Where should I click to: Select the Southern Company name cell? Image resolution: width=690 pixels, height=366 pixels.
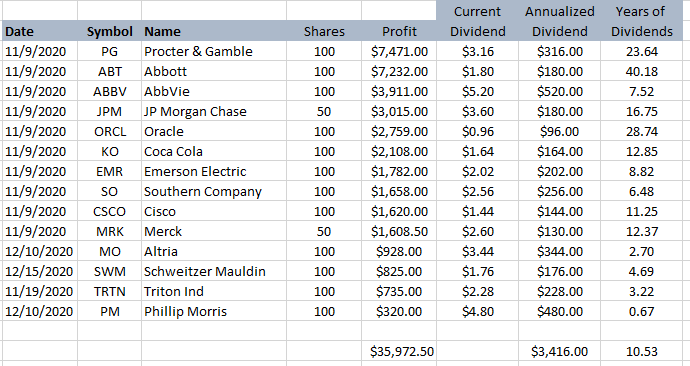click(x=214, y=191)
